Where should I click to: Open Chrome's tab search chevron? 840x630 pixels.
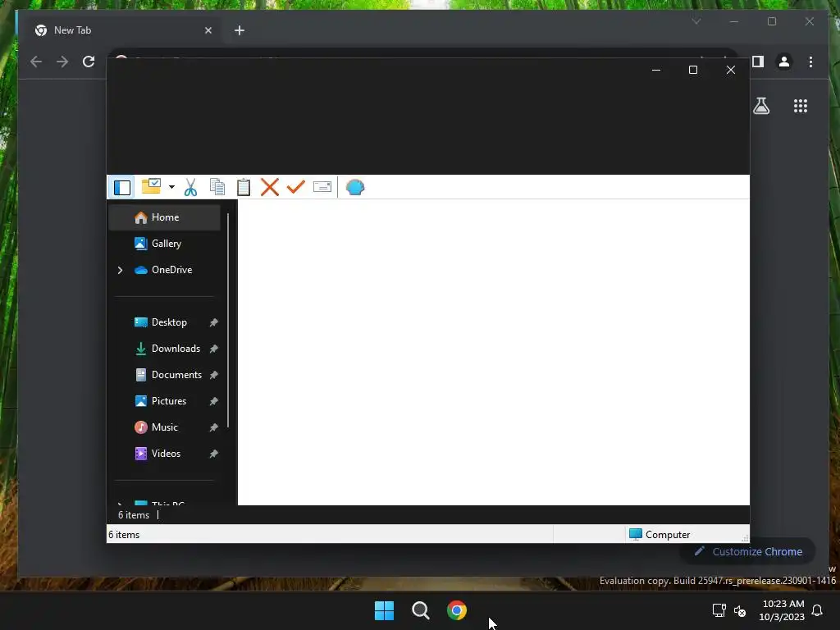point(696,21)
